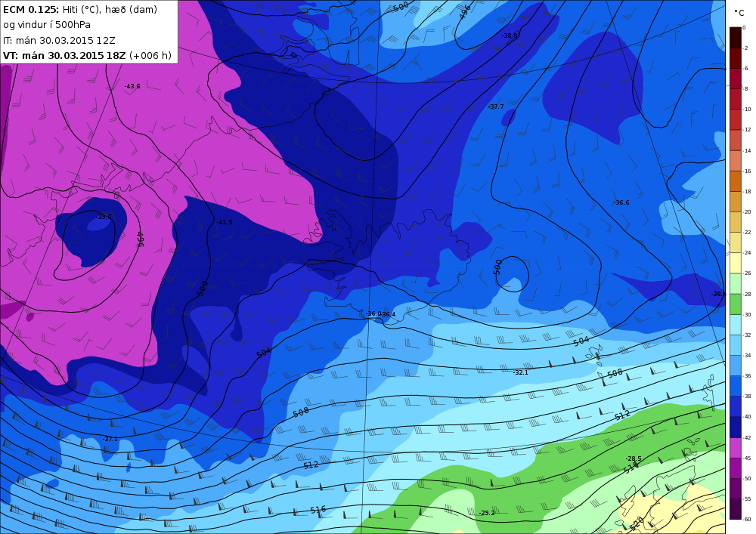
Task: Click the '-34' label on the legend scale
Action: (747, 355)
